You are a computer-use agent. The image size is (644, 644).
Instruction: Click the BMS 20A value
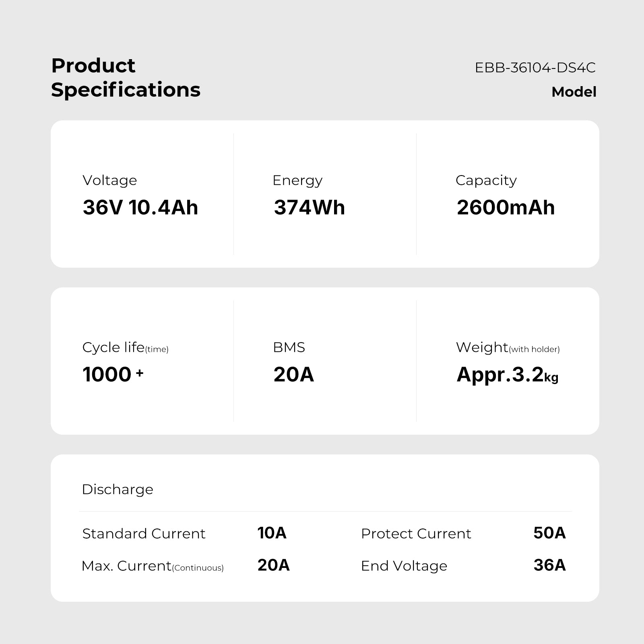(293, 374)
